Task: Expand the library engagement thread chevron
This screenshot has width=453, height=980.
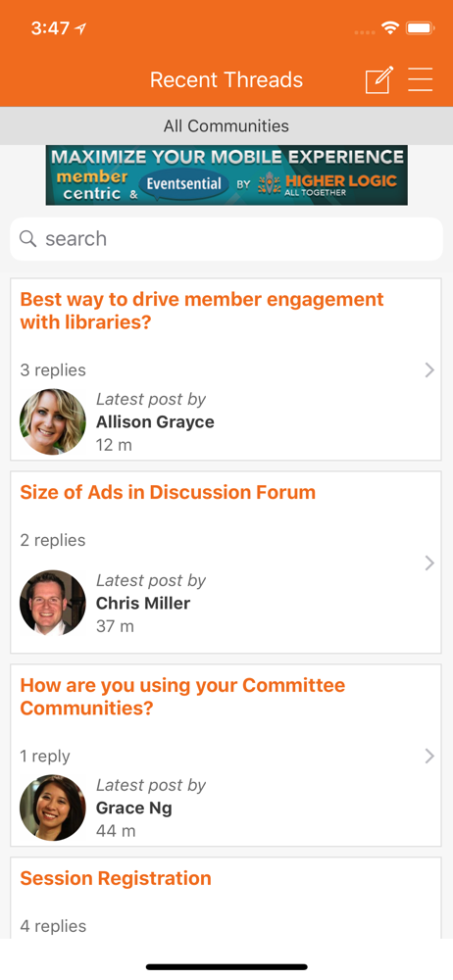Action: [429, 370]
